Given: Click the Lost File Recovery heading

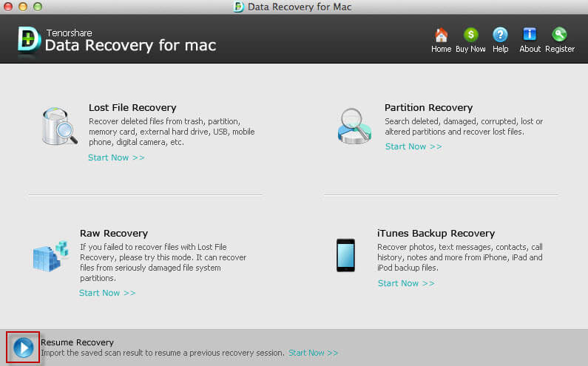Looking at the screenshot, I should tap(132, 108).
